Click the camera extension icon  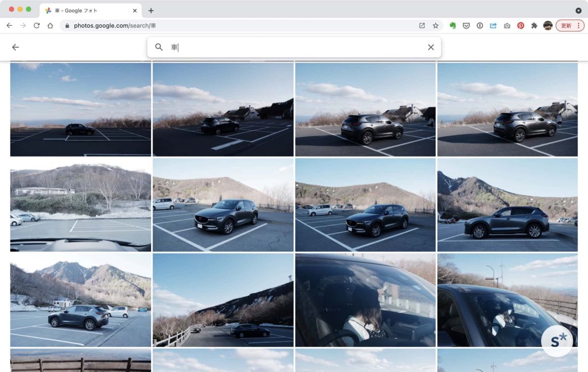coord(507,25)
